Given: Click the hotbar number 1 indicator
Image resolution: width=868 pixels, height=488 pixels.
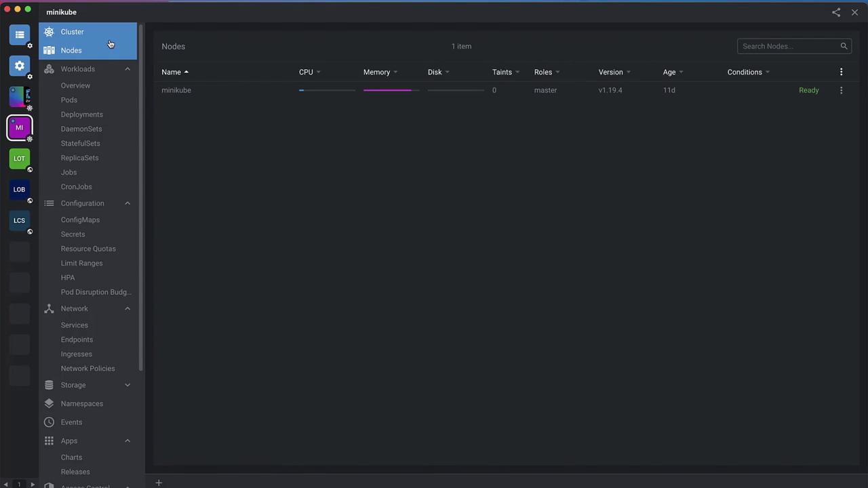Looking at the screenshot, I should point(19,484).
